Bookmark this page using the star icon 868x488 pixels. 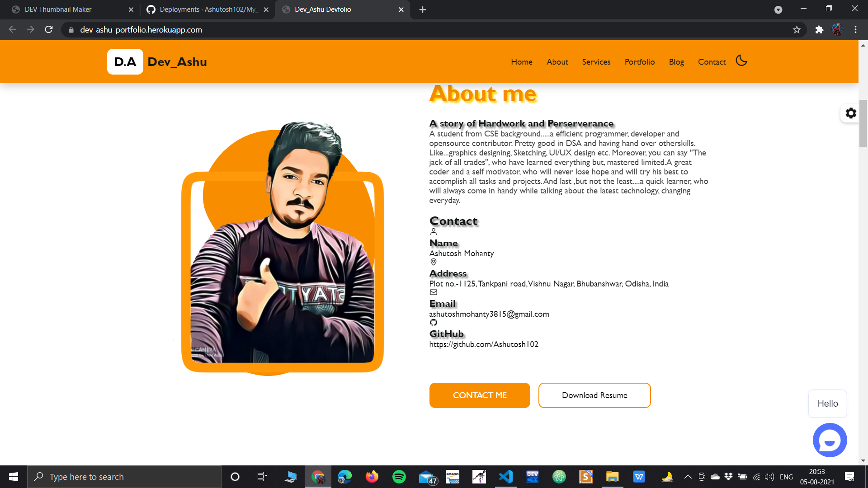(x=796, y=30)
